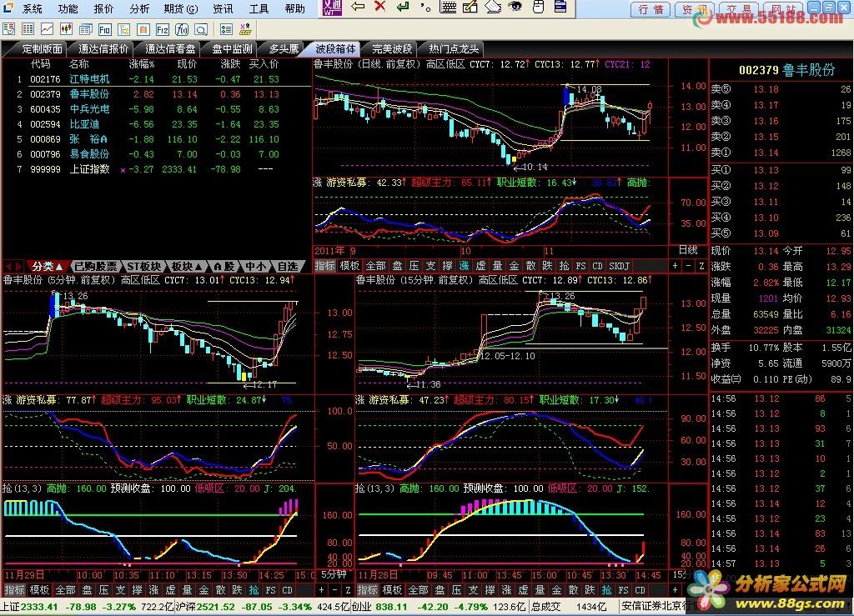Image resolution: width=854 pixels, height=616 pixels.
Task: Click the cascading windows toolbar icon
Action: [85, 29]
